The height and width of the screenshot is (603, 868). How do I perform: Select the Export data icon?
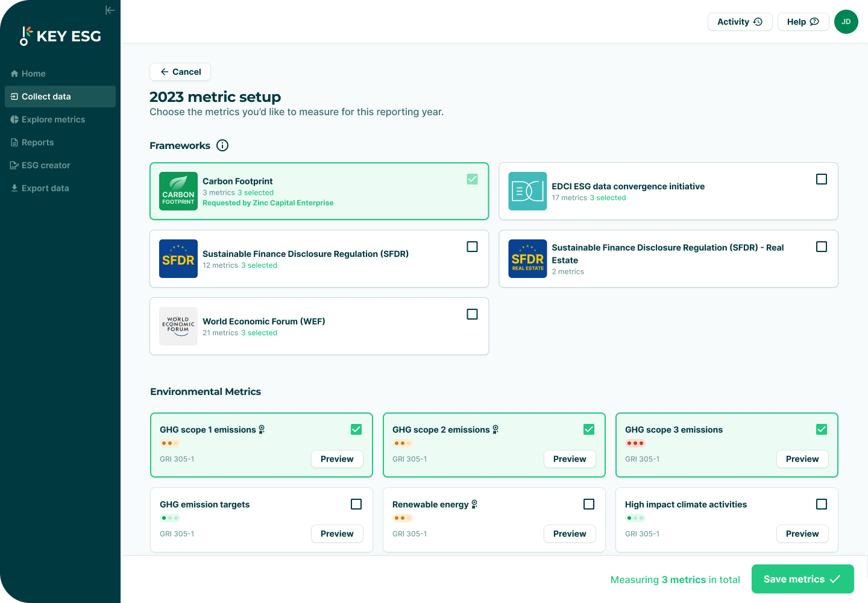14,188
